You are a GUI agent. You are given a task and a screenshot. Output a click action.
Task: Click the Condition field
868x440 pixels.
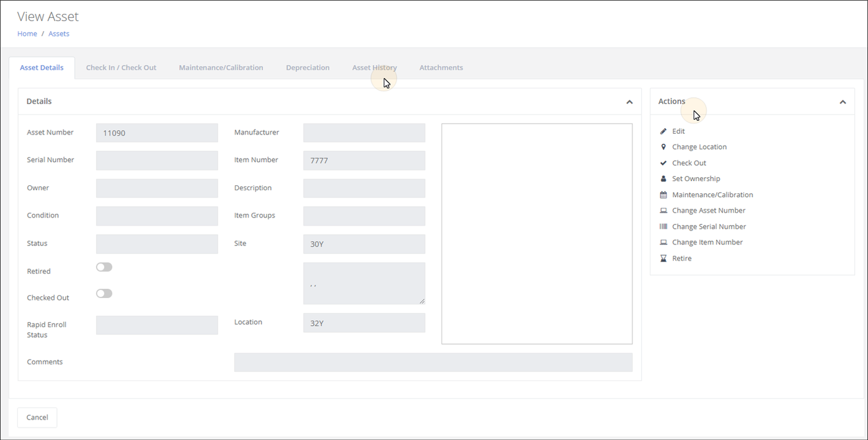click(157, 216)
